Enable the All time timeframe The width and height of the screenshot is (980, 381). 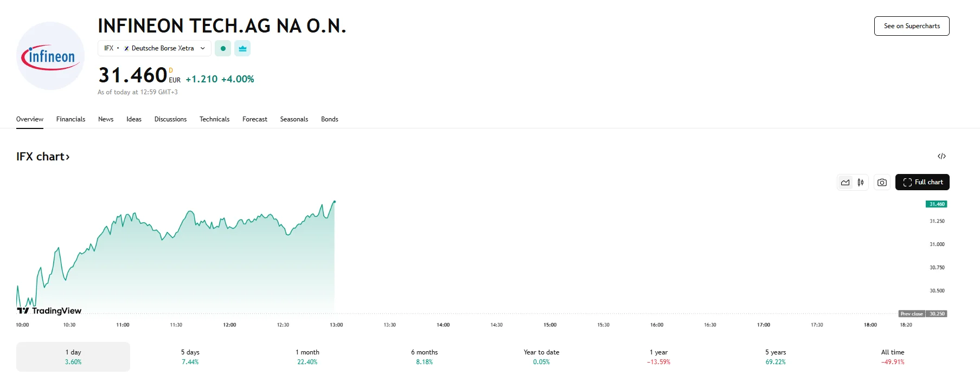click(893, 356)
